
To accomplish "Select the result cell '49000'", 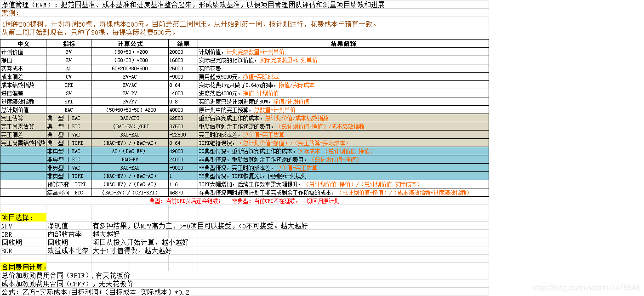I will [x=183, y=151].
